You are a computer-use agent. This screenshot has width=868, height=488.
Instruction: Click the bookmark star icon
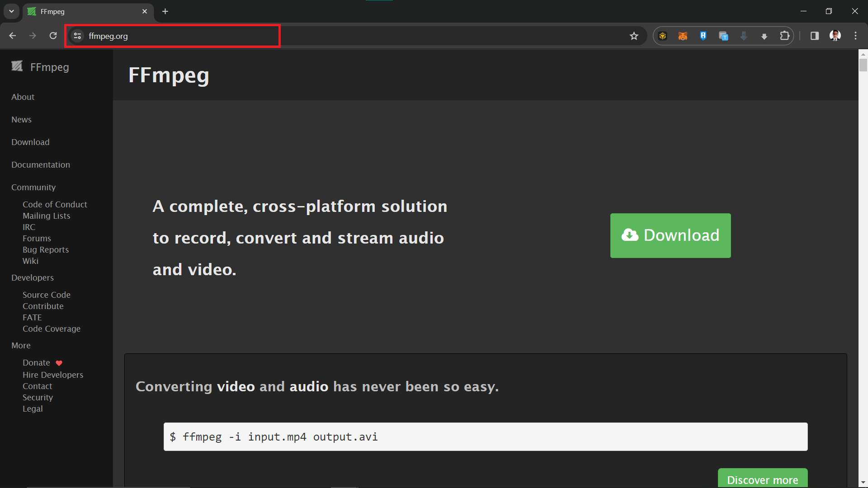(x=634, y=36)
